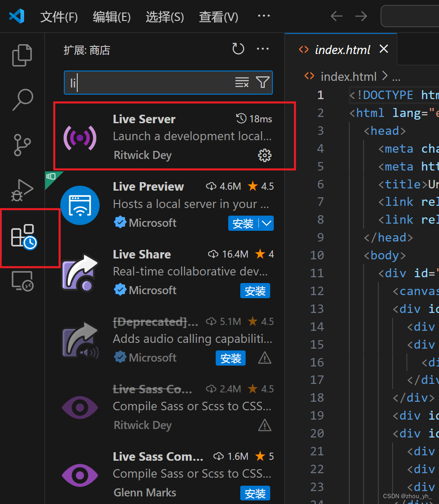Click Microsoft publisher under Live Share

point(152,290)
